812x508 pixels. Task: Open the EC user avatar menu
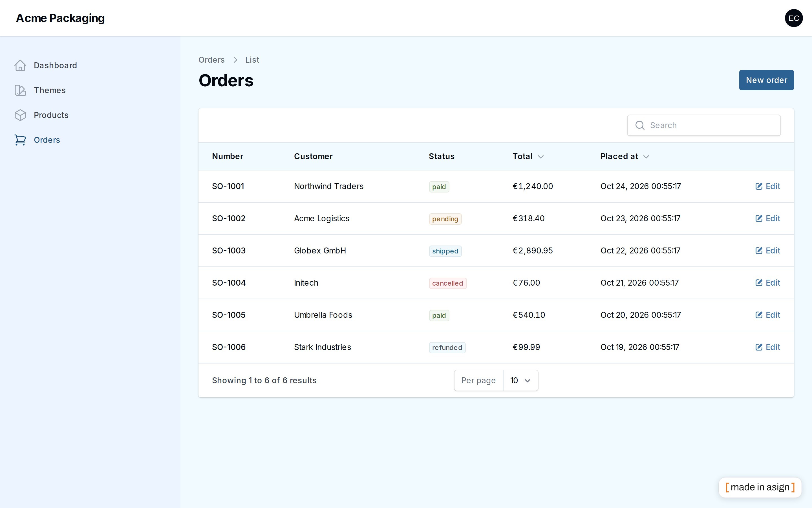[794, 18]
